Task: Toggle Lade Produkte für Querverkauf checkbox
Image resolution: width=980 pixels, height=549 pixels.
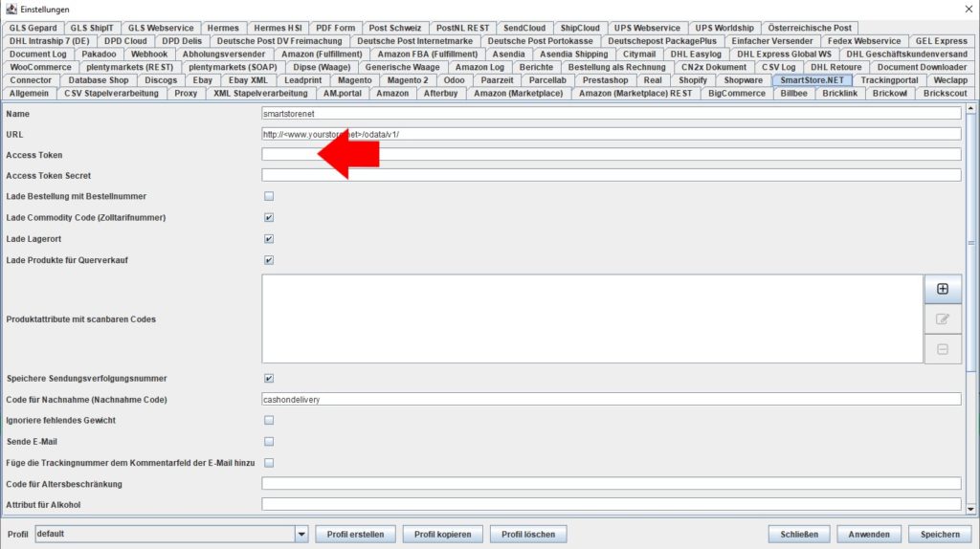Action: (269, 260)
